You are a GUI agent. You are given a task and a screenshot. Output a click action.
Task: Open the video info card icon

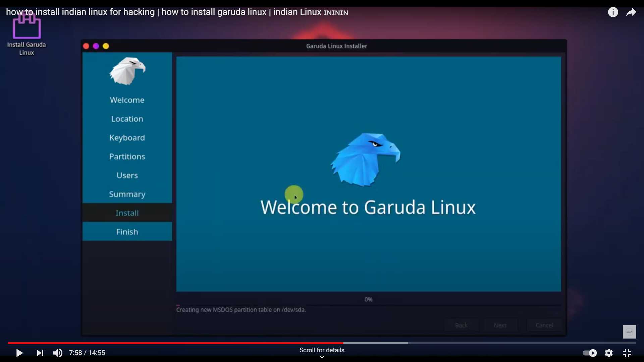613,12
